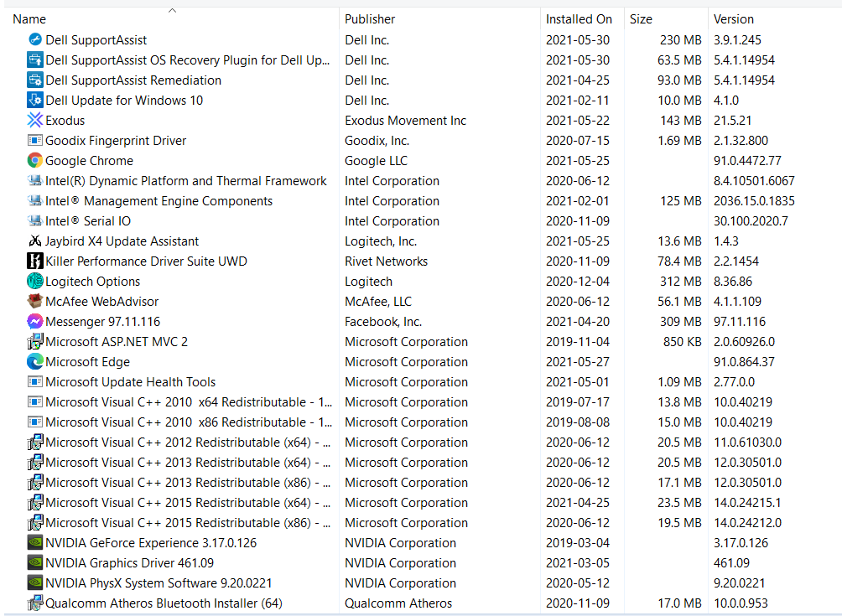Click the install date 2019-03-04
The width and height of the screenshot is (842, 616).
pyautogui.click(x=578, y=543)
